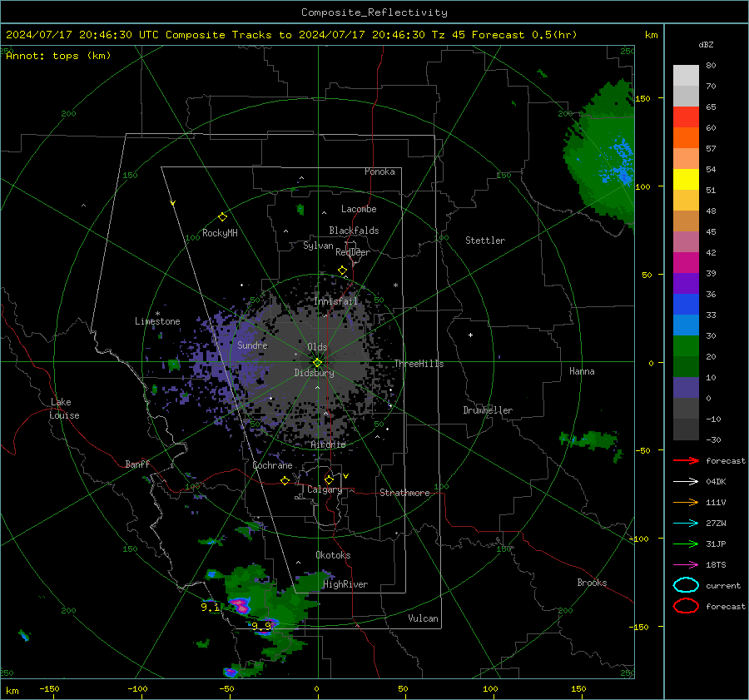Click the Banff label on map

tap(137, 464)
